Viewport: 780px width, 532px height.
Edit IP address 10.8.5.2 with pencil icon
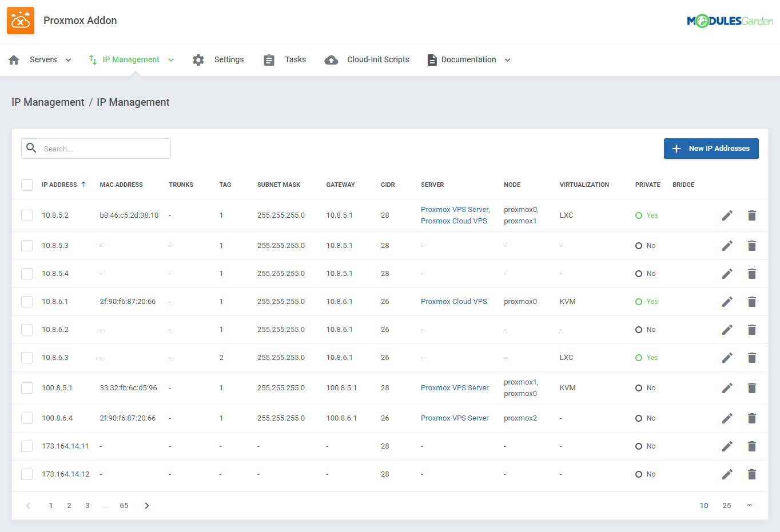pyautogui.click(x=727, y=215)
